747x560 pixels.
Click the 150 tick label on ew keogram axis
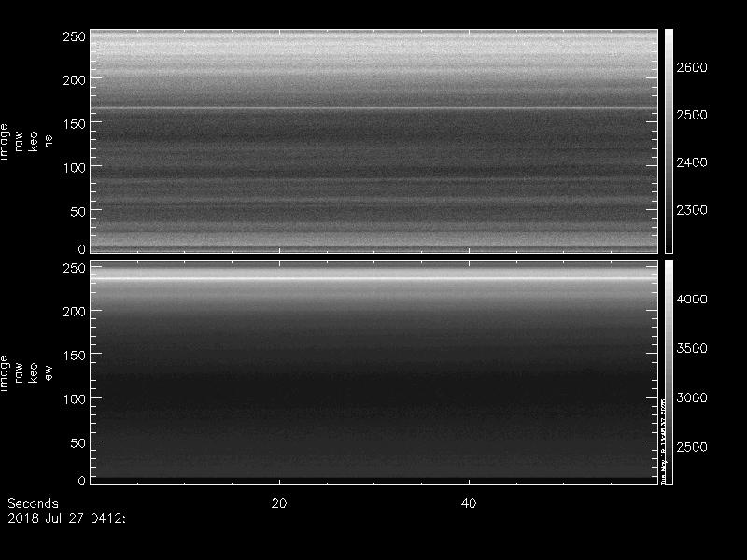75,356
